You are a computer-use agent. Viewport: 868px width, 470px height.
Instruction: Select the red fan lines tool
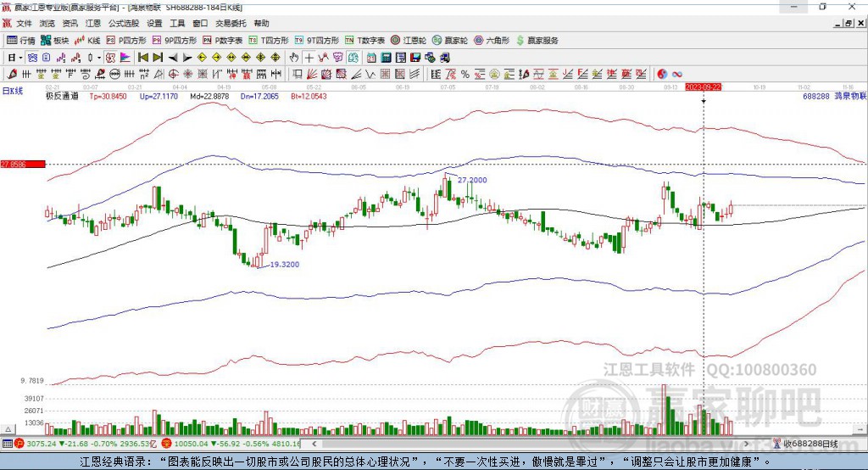click(312, 75)
